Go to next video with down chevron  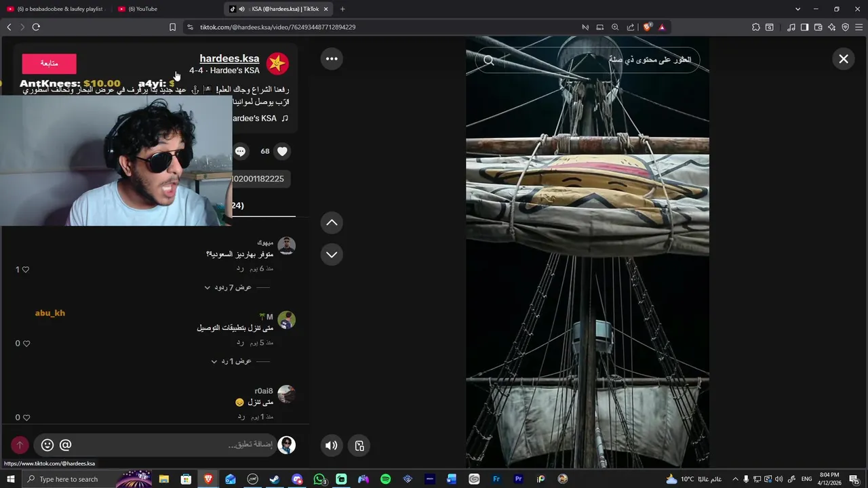(332, 255)
